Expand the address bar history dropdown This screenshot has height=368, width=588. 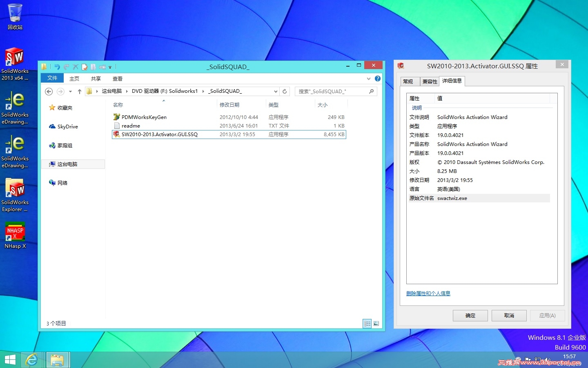[276, 91]
